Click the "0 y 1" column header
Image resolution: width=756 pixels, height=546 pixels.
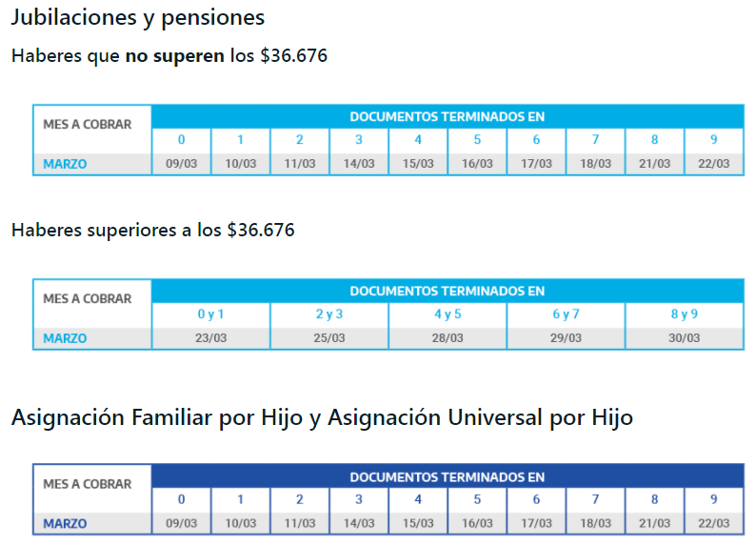pos(210,314)
